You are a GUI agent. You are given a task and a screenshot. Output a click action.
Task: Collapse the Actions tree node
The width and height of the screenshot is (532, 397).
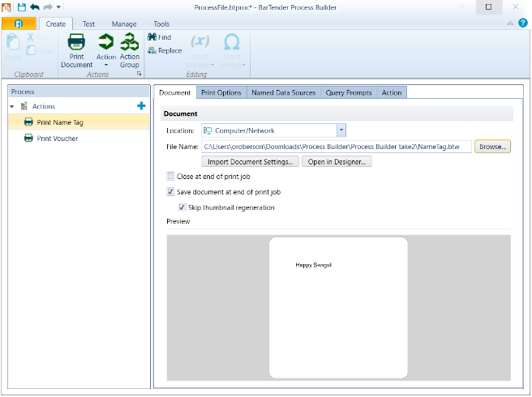12,106
